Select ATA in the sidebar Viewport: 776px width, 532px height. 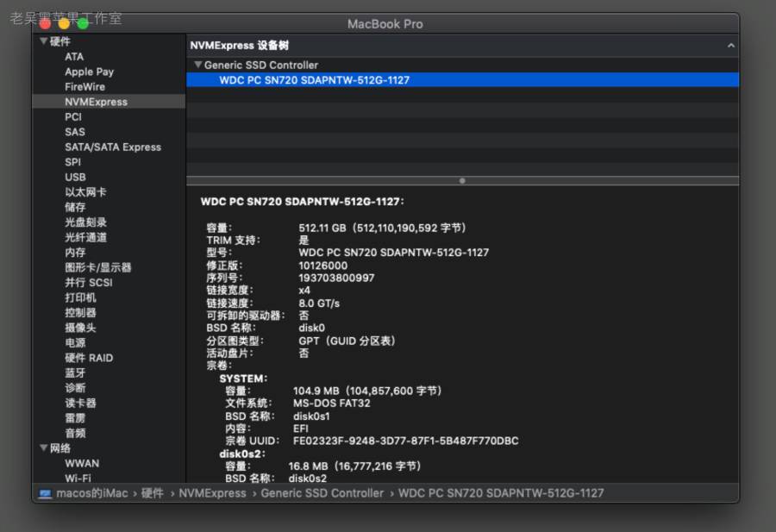click(x=74, y=56)
